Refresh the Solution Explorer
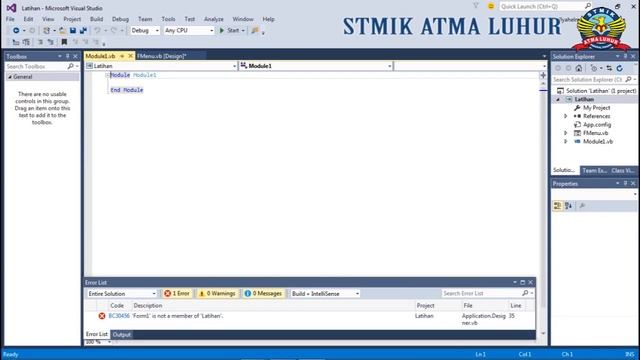Screen dimensions: 640x360 [x=620, y=68]
